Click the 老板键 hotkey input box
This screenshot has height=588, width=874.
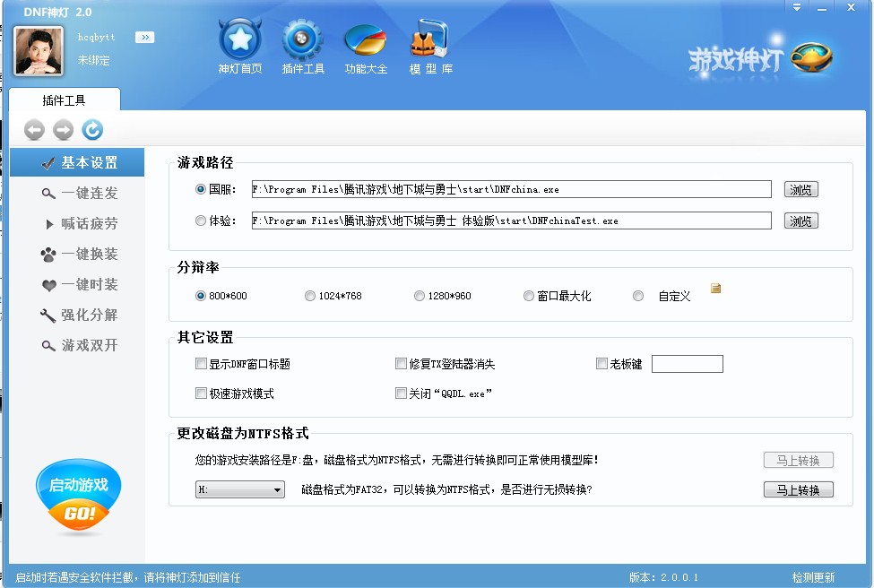[688, 364]
